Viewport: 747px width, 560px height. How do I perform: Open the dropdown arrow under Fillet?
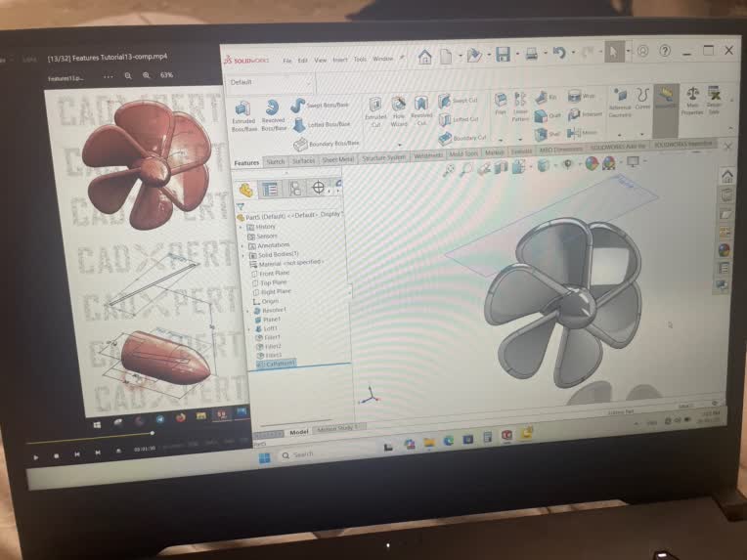click(x=501, y=141)
